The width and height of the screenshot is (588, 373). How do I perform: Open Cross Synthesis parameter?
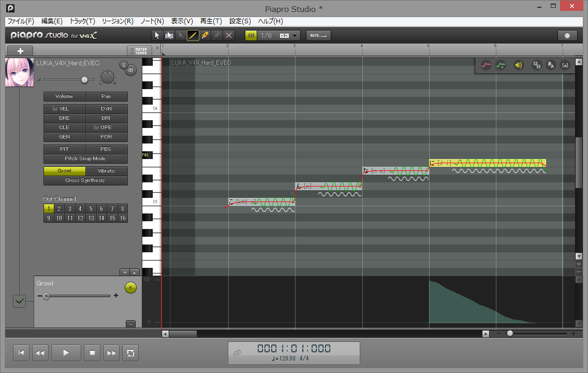point(85,180)
